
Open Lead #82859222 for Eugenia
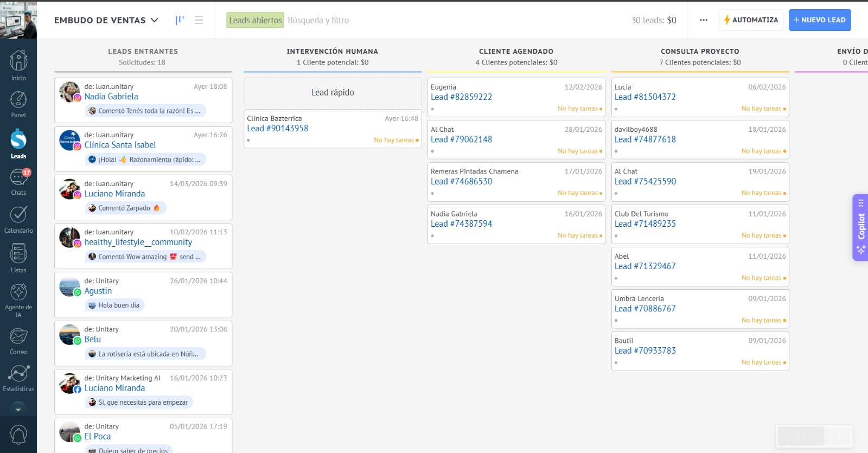pyautogui.click(x=461, y=97)
